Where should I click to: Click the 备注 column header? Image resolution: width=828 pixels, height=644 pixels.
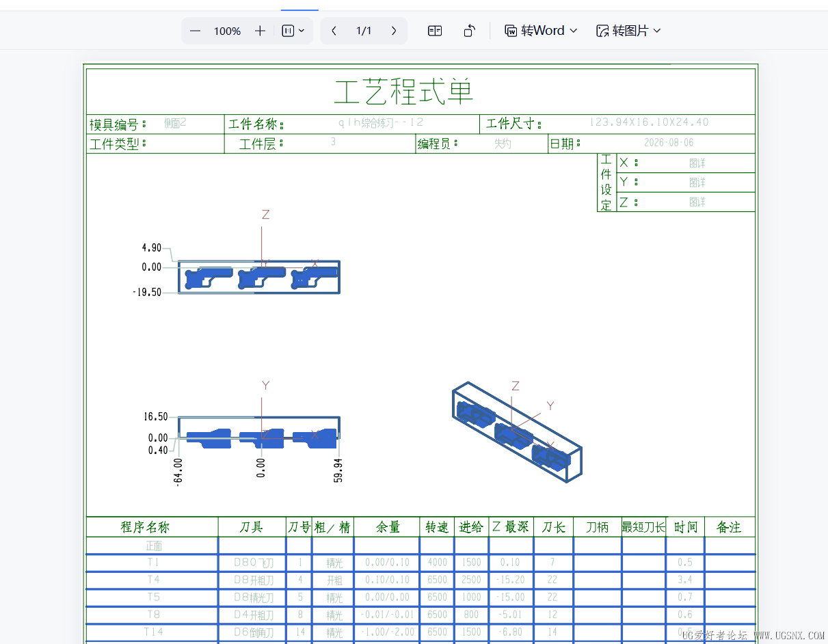(729, 527)
